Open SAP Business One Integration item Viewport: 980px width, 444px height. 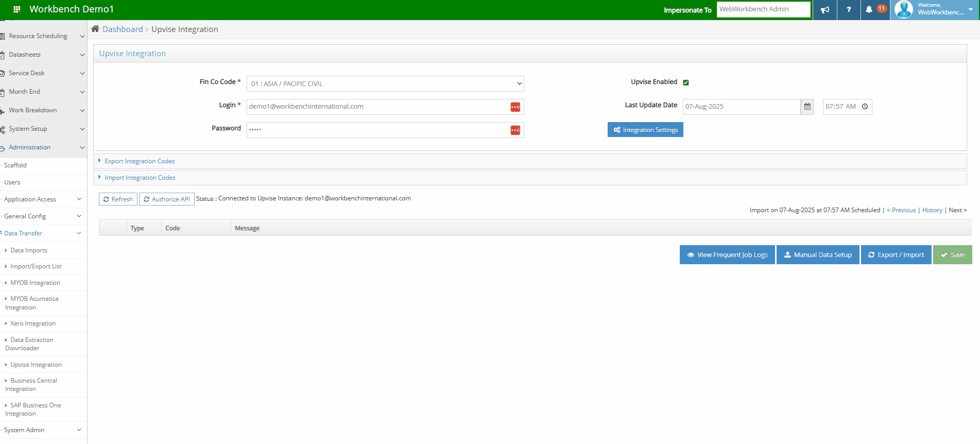(x=33, y=409)
